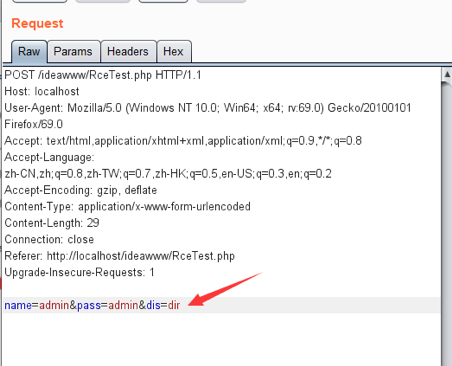
Task: Click the Accept: text/html header line
Action: (x=183, y=141)
